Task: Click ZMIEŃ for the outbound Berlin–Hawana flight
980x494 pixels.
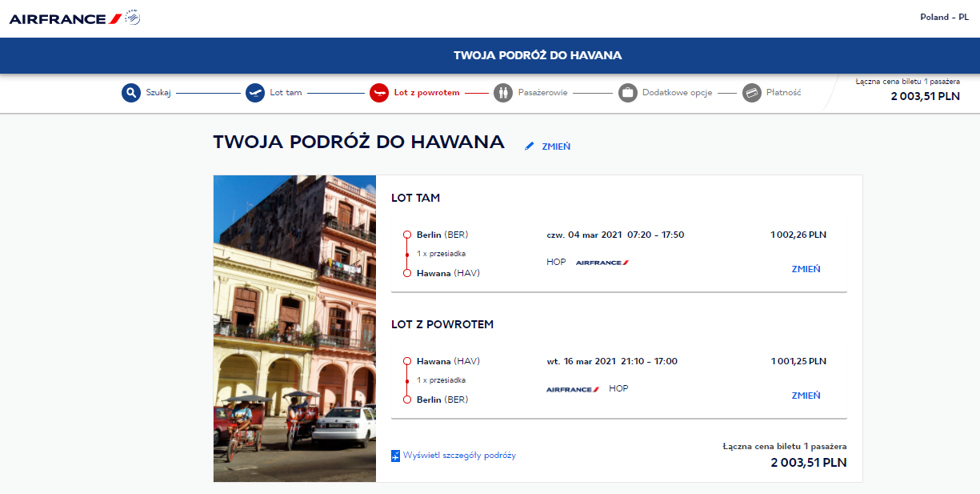Action: pos(806,269)
